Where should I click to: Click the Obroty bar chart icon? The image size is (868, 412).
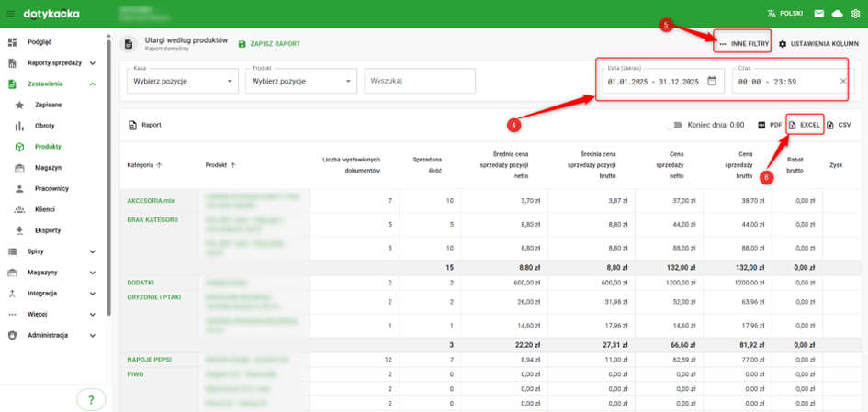pos(19,126)
